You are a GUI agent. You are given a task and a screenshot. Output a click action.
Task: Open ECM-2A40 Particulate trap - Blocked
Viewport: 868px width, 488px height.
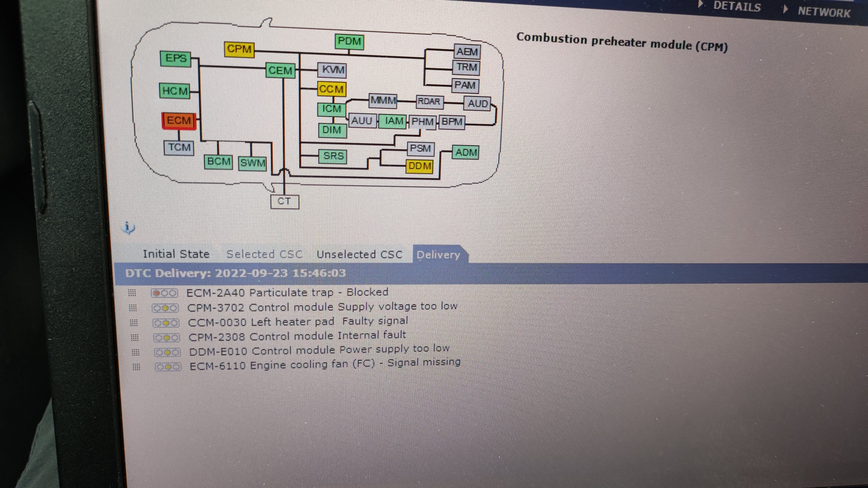(287, 292)
